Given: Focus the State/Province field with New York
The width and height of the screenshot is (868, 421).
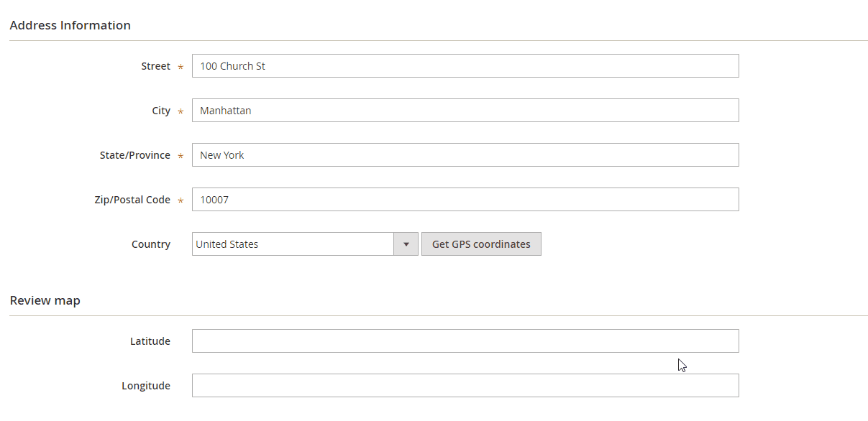Looking at the screenshot, I should 465,154.
